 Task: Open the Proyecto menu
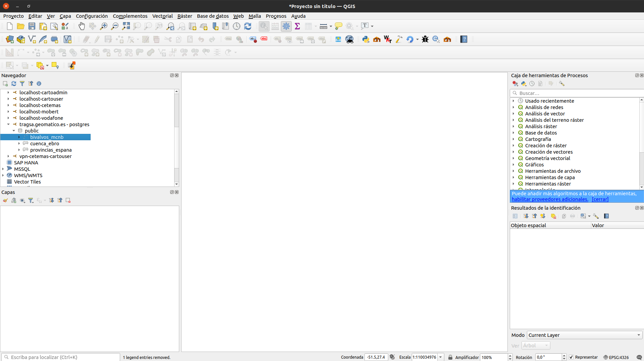pos(13,16)
